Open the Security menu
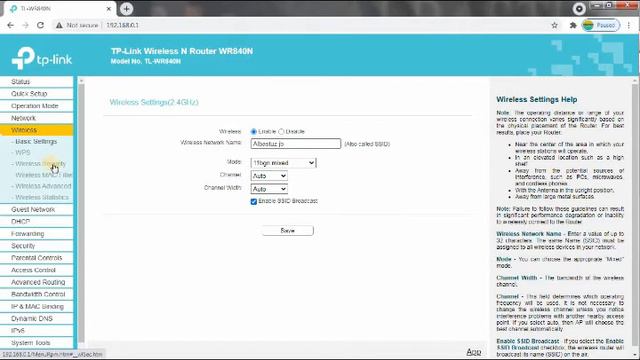The image size is (640, 360). click(37, 246)
